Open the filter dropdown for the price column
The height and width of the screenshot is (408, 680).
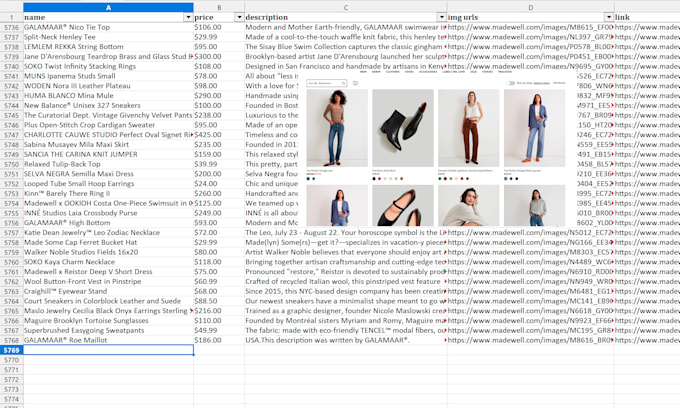(x=239, y=17)
